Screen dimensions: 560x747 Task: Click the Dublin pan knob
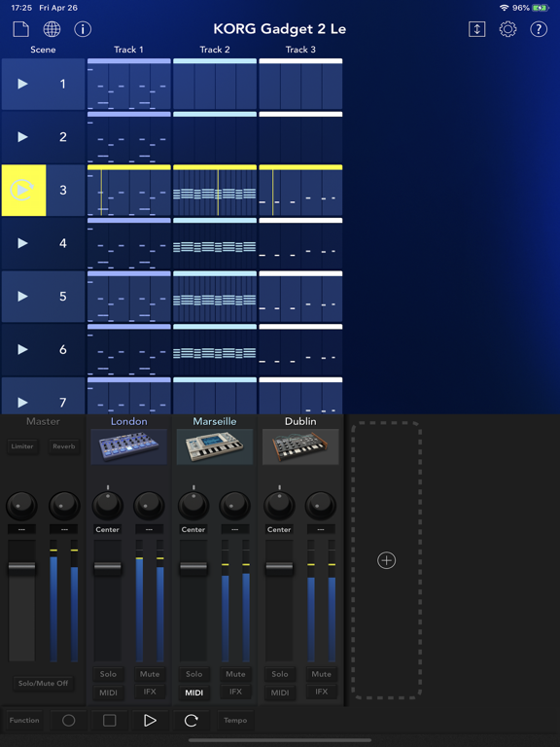279,505
